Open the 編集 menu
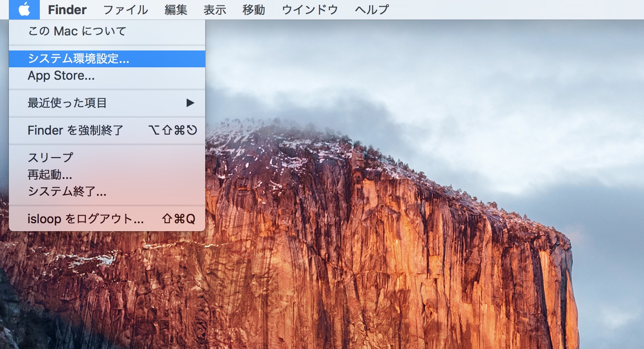The width and height of the screenshot is (644, 349). point(176,9)
